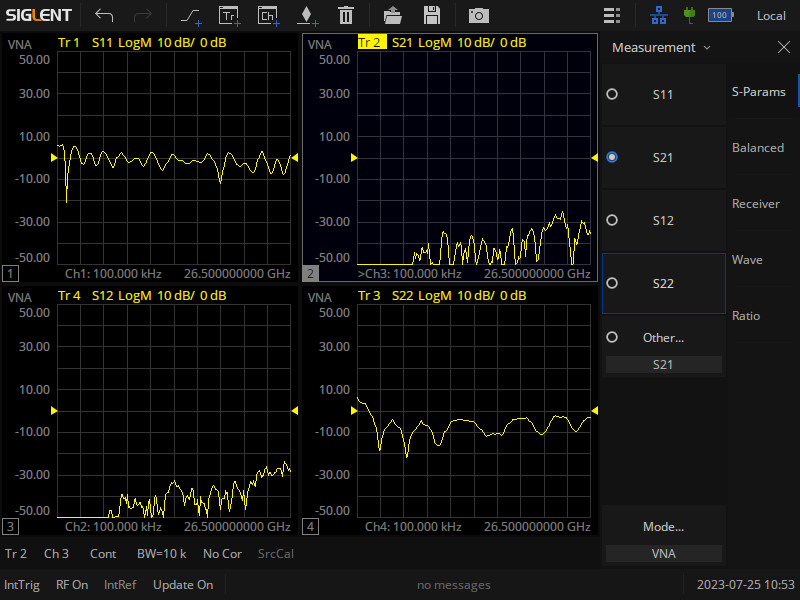Image resolution: width=800 pixels, height=600 pixels.
Task: Click window number 4 box
Action: tap(310, 527)
